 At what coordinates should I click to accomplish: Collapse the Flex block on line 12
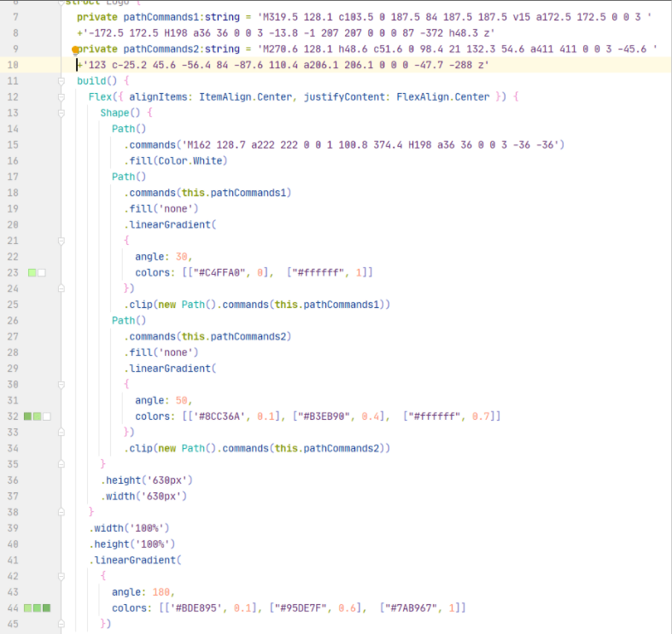61,97
